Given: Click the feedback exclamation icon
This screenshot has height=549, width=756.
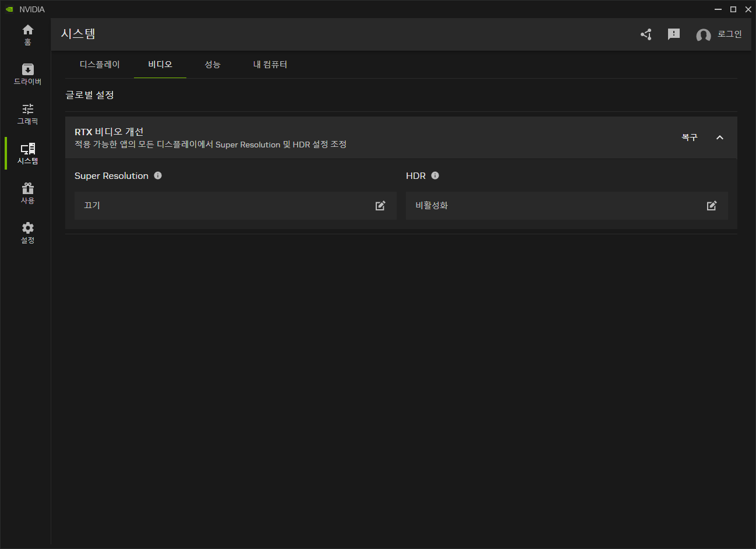Looking at the screenshot, I should pos(674,34).
